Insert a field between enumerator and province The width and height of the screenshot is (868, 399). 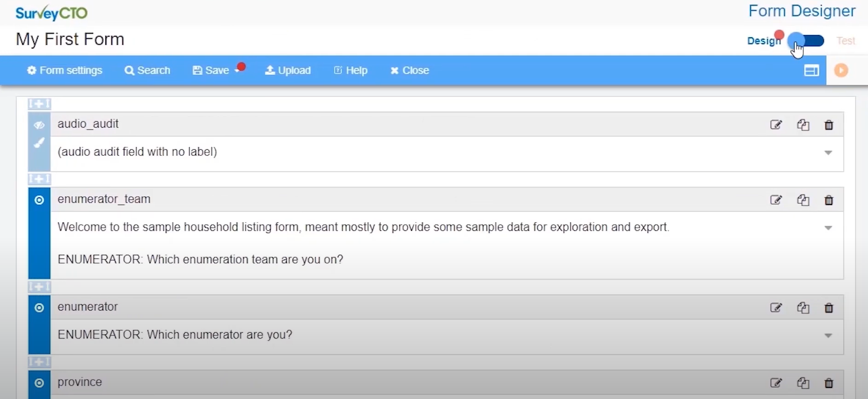click(39, 362)
